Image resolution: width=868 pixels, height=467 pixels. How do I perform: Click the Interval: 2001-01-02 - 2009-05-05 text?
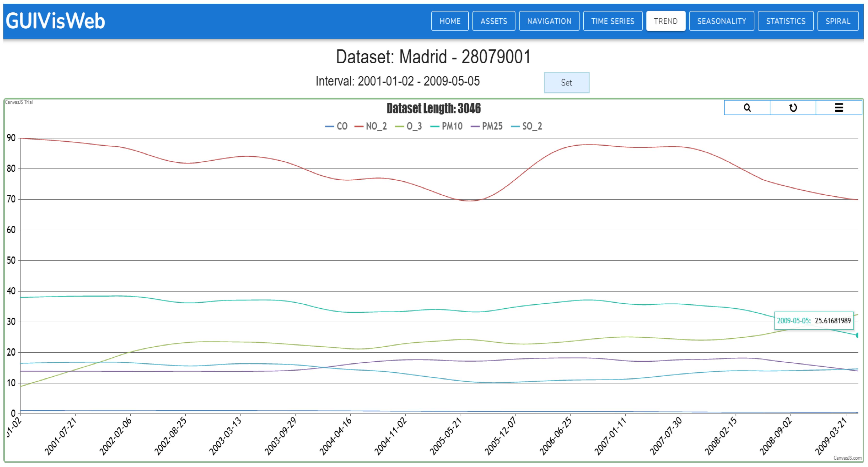coord(398,81)
